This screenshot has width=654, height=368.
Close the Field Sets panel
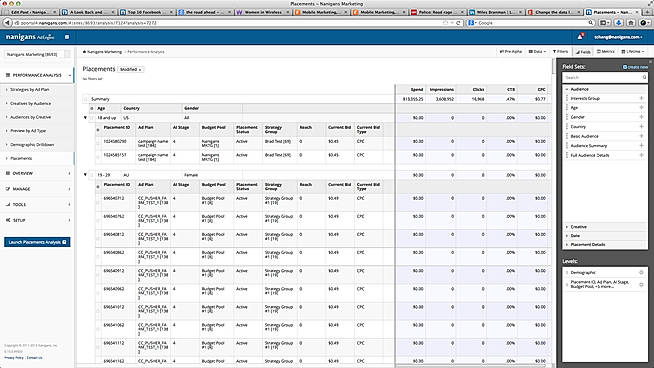(x=650, y=62)
